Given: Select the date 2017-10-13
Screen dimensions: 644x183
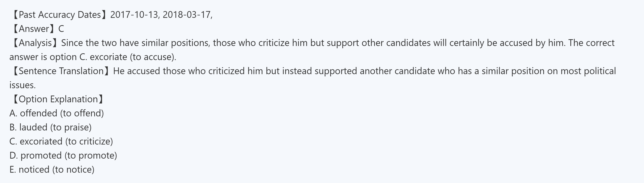Looking at the screenshot, I should coord(134,15).
